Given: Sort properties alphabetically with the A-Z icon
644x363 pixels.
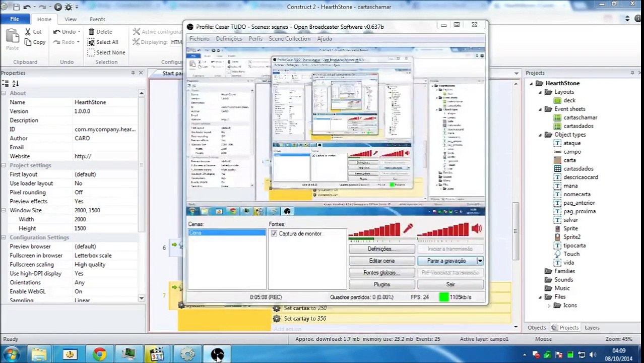Looking at the screenshot, I should click(16, 84).
